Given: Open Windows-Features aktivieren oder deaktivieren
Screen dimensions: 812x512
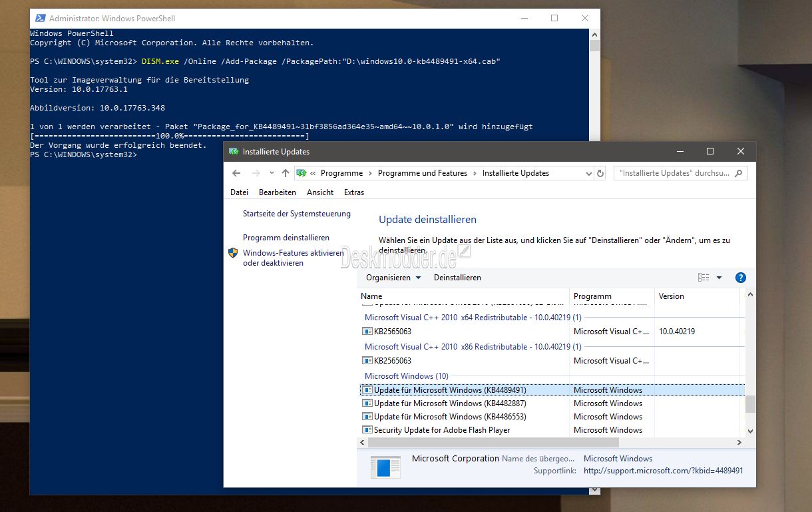Looking at the screenshot, I should point(294,258).
